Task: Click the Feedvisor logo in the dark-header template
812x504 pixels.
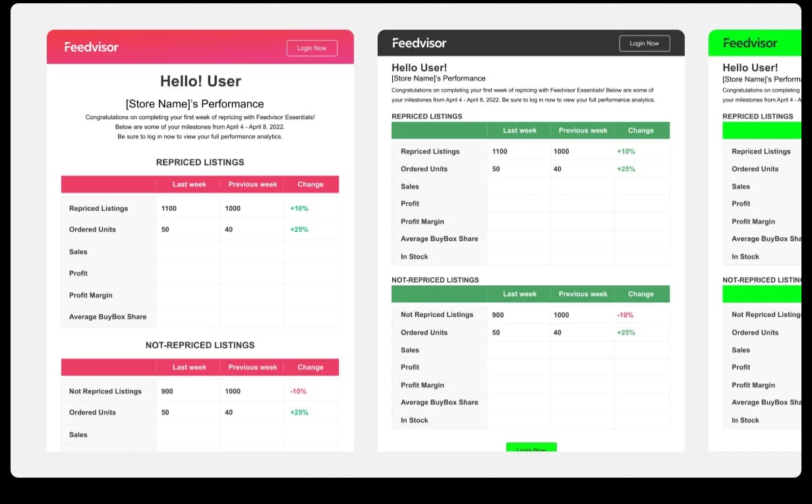Action: [x=419, y=43]
